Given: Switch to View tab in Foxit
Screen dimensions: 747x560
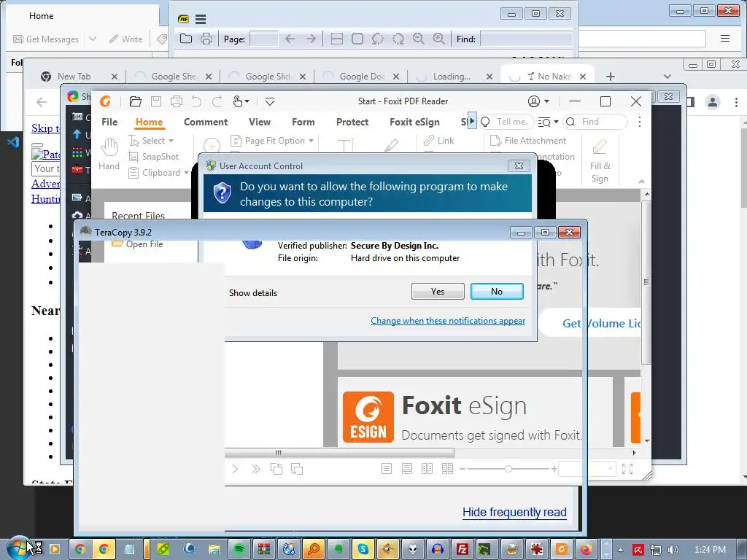Looking at the screenshot, I should click(260, 122).
